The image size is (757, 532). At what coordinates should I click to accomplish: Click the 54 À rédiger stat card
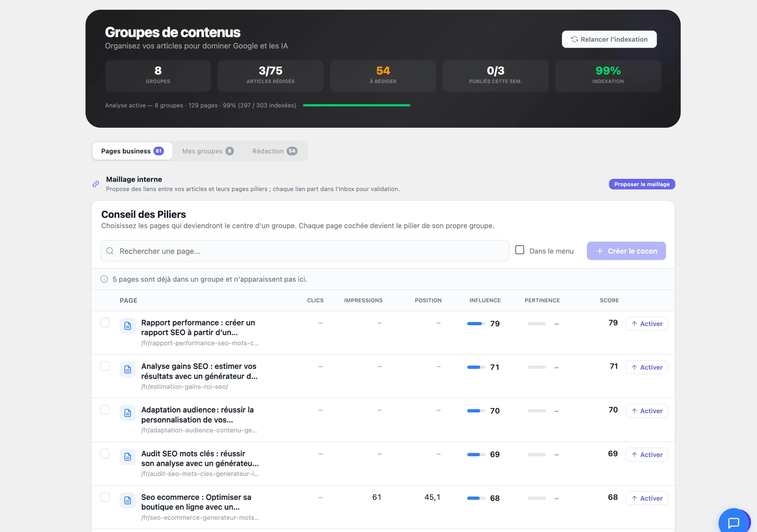(x=383, y=75)
